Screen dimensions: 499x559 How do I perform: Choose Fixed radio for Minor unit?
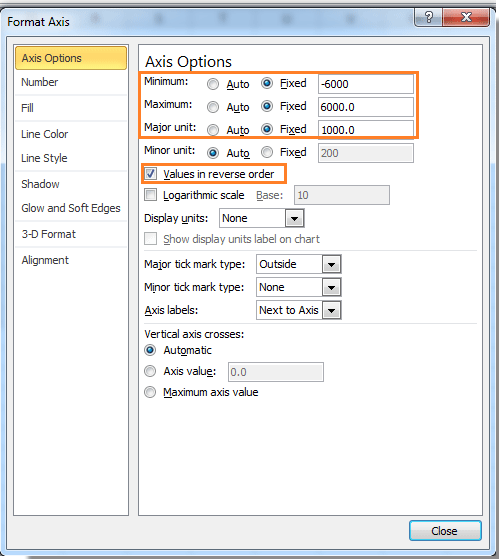coord(267,153)
